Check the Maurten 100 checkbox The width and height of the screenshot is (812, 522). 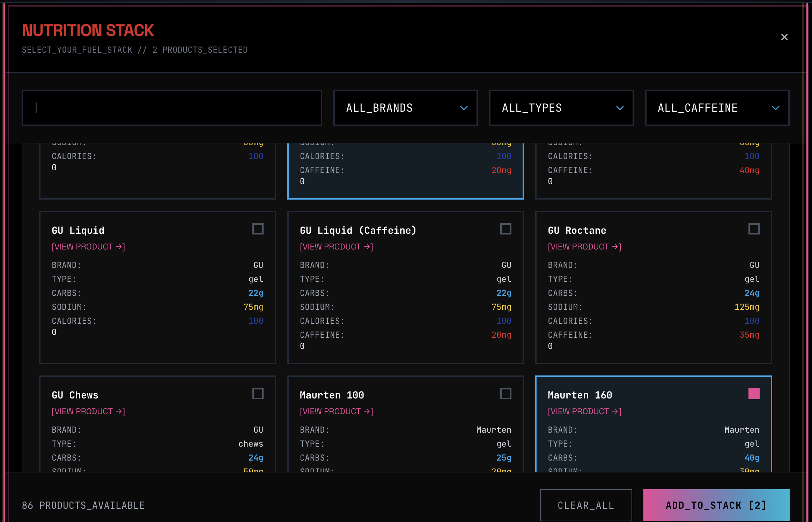(506, 394)
